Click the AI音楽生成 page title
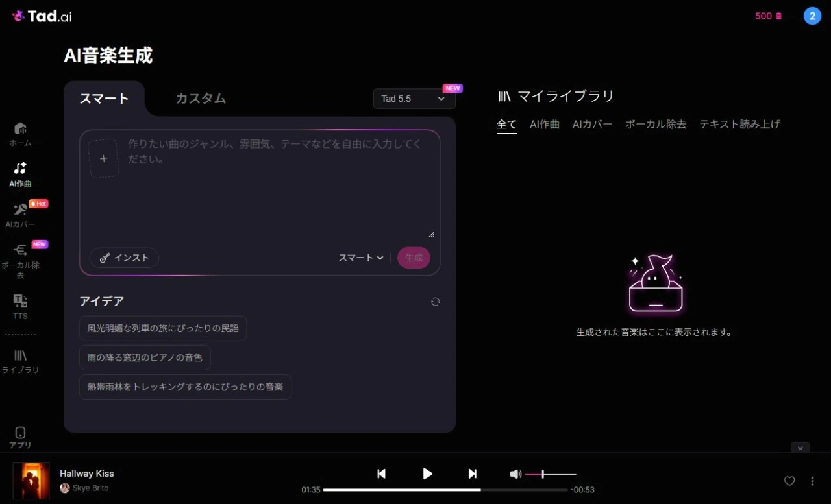The width and height of the screenshot is (831, 504). click(108, 56)
